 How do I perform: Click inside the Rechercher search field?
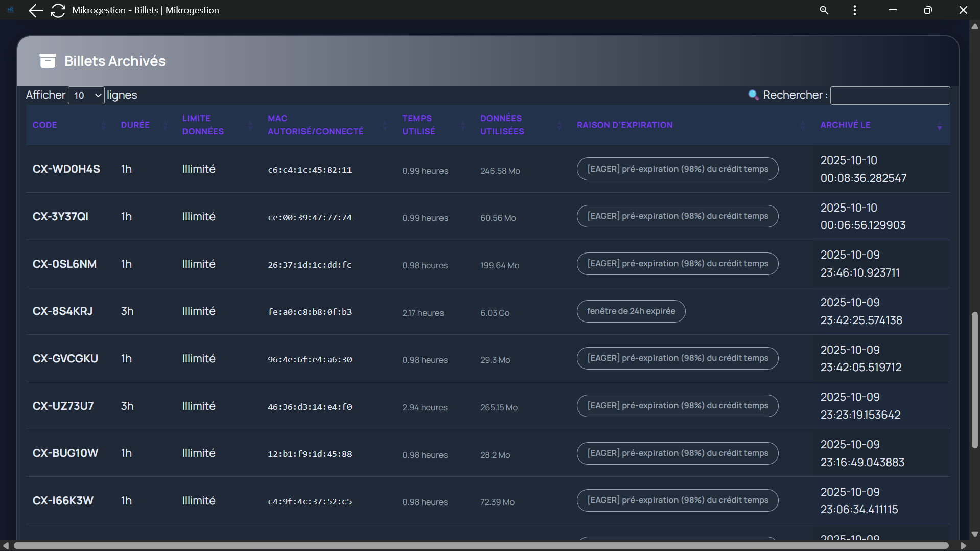(890, 95)
